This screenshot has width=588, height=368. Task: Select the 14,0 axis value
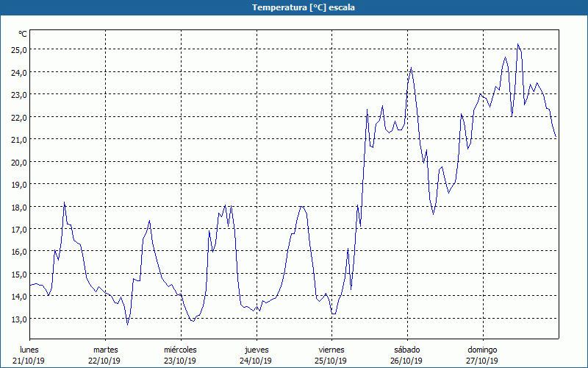pyautogui.click(x=19, y=297)
